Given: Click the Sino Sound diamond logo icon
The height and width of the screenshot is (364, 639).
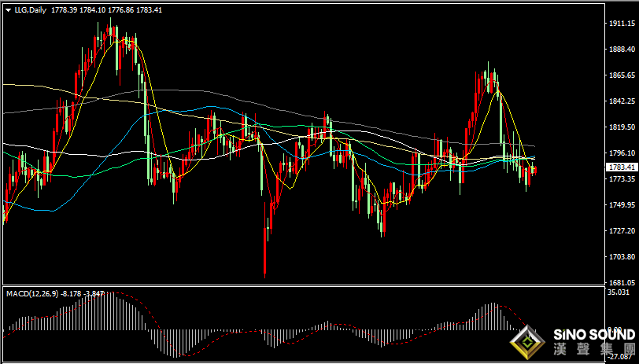Looking at the screenshot, I should coord(527,343).
